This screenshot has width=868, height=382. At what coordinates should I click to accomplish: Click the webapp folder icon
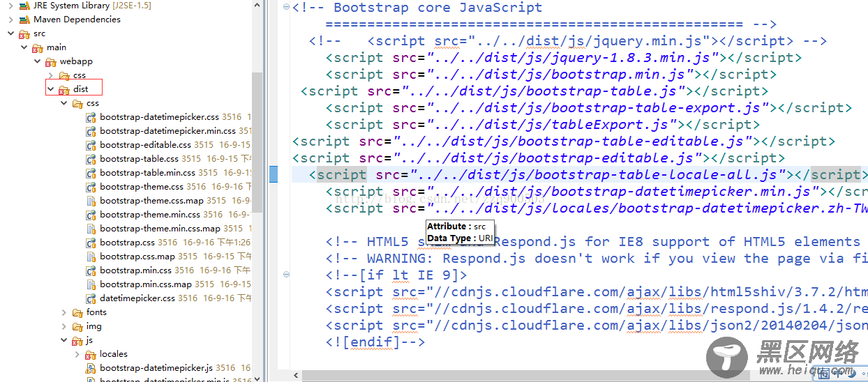(x=50, y=61)
